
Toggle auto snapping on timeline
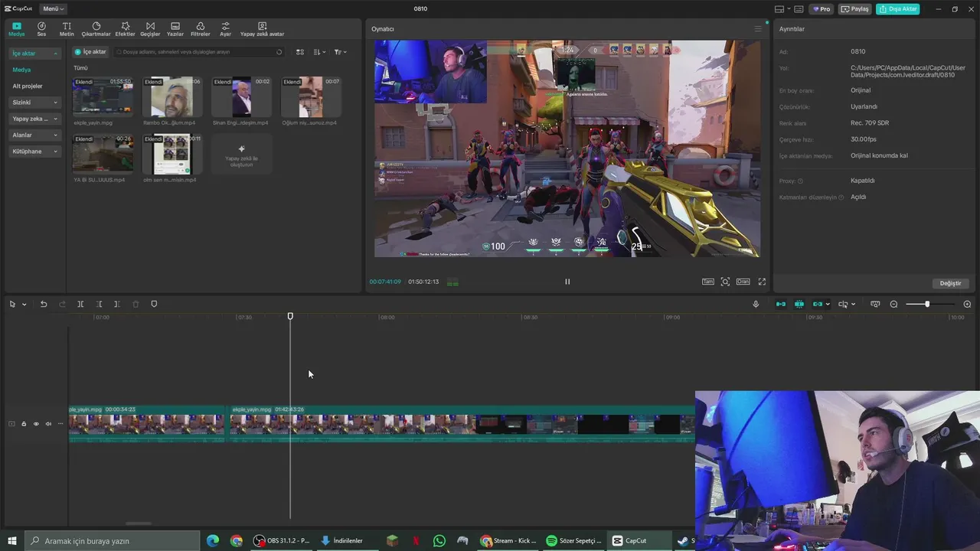pyautogui.click(x=799, y=304)
